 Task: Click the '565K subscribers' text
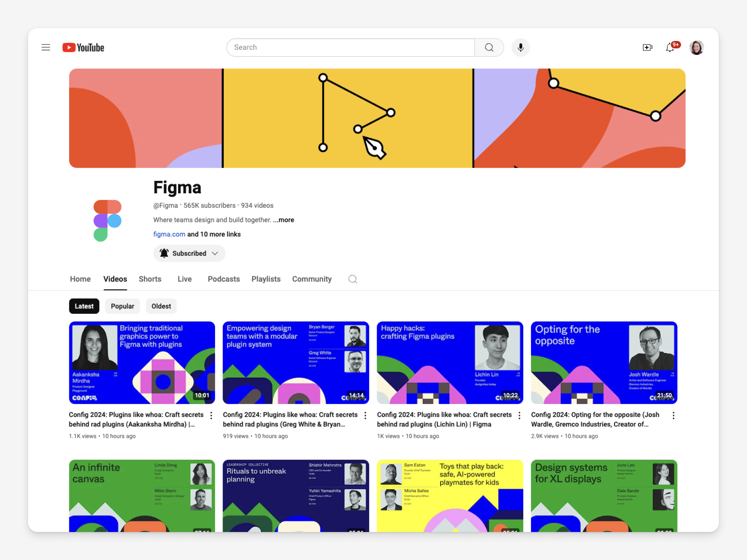(209, 205)
